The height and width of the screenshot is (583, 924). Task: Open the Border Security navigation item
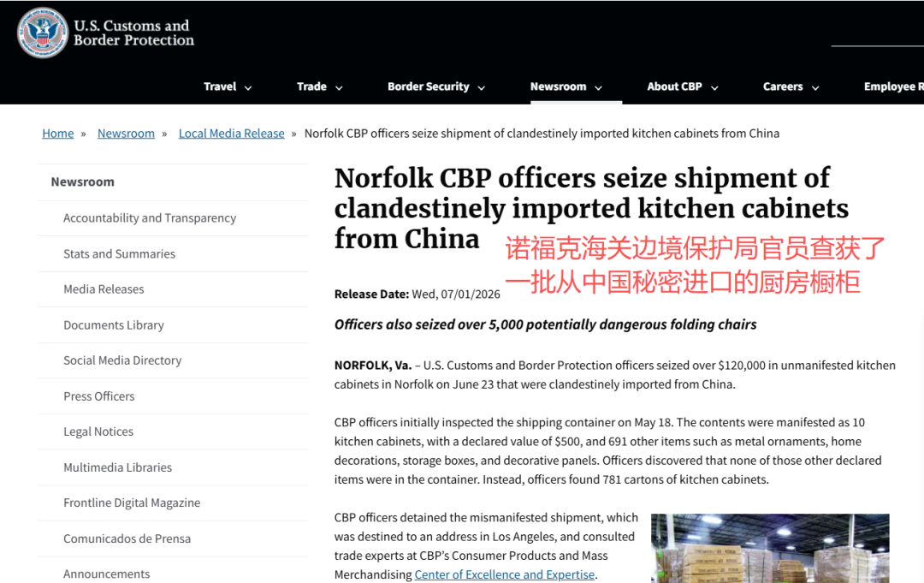coord(429,86)
